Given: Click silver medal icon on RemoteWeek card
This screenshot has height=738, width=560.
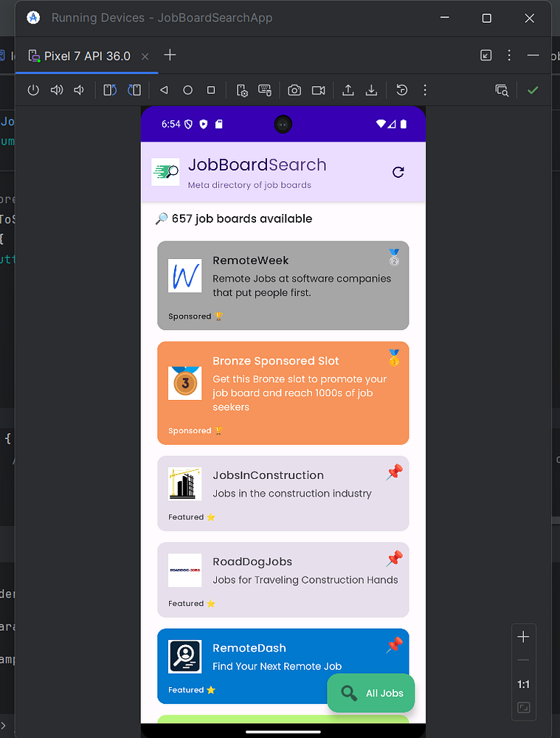Looking at the screenshot, I should 394,258.
